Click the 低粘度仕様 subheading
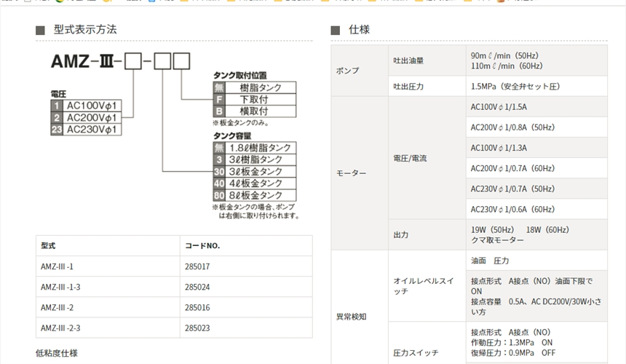Image resolution: width=626 pixels, height=364 pixels. click(57, 353)
